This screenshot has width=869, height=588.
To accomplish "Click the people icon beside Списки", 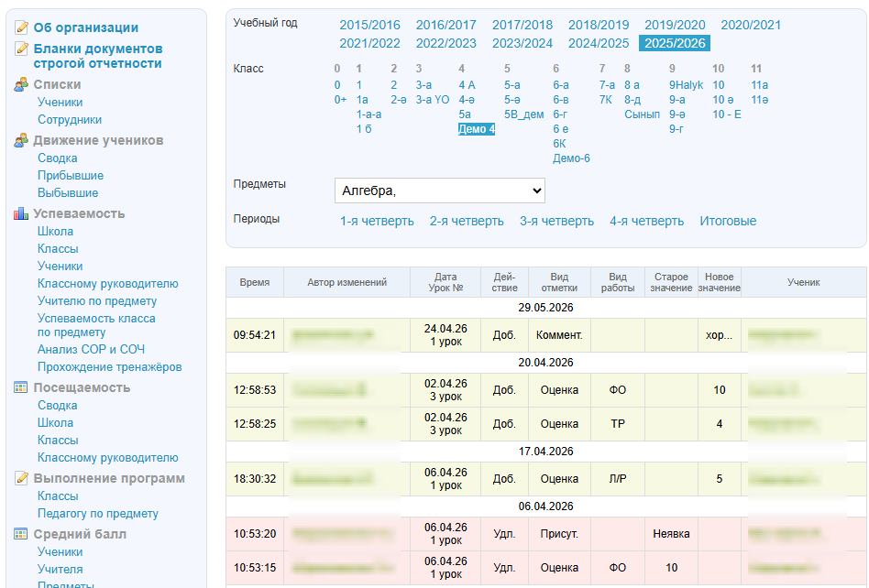I will (x=21, y=84).
